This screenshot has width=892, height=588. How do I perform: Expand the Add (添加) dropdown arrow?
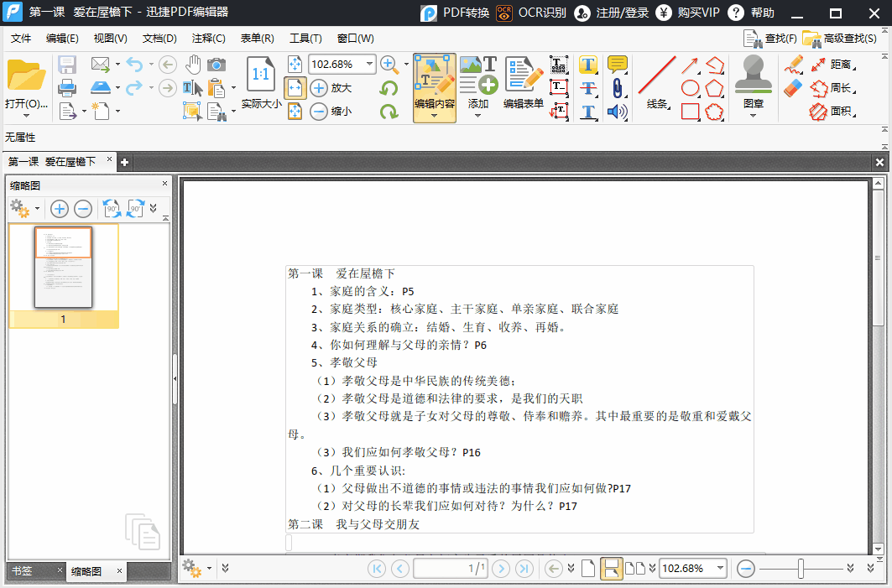point(477,116)
